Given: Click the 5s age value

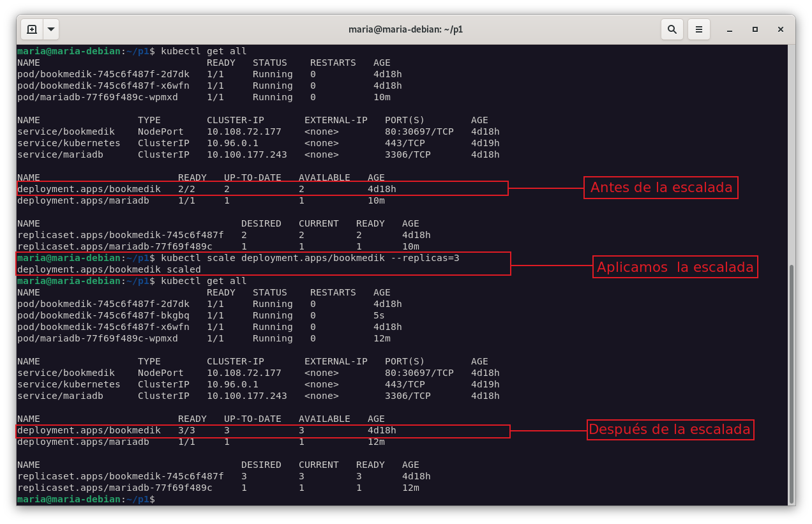Looking at the screenshot, I should pos(379,315).
